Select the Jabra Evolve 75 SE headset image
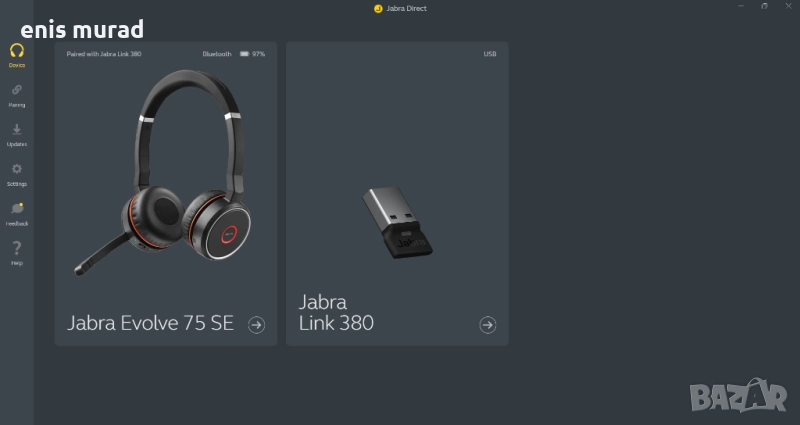 (x=163, y=172)
